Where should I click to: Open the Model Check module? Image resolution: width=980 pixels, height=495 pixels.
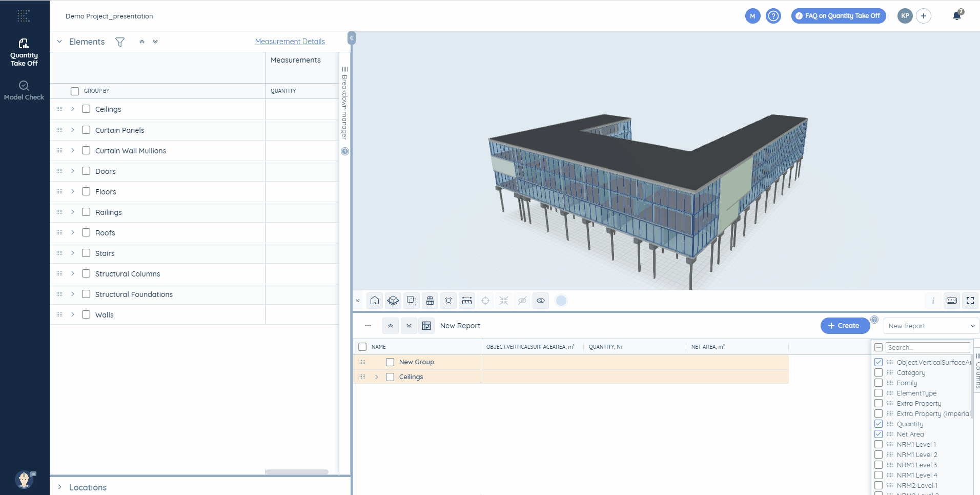point(24,90)
